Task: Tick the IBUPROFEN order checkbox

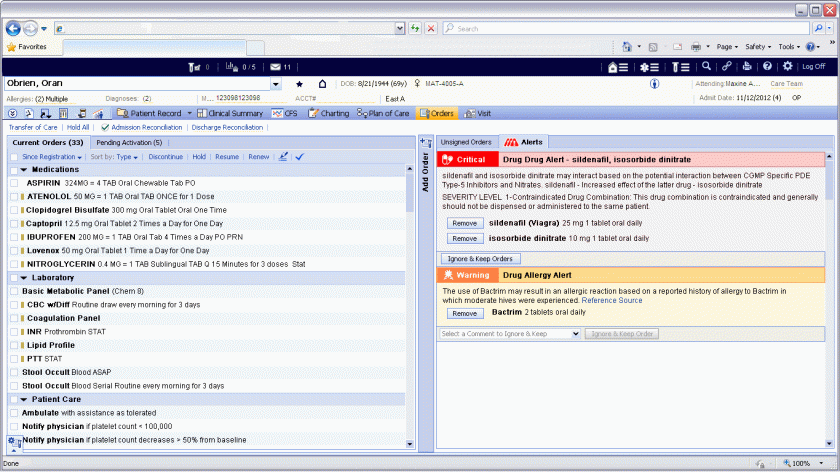Action: pyautogui.click(x=14, y=237)
